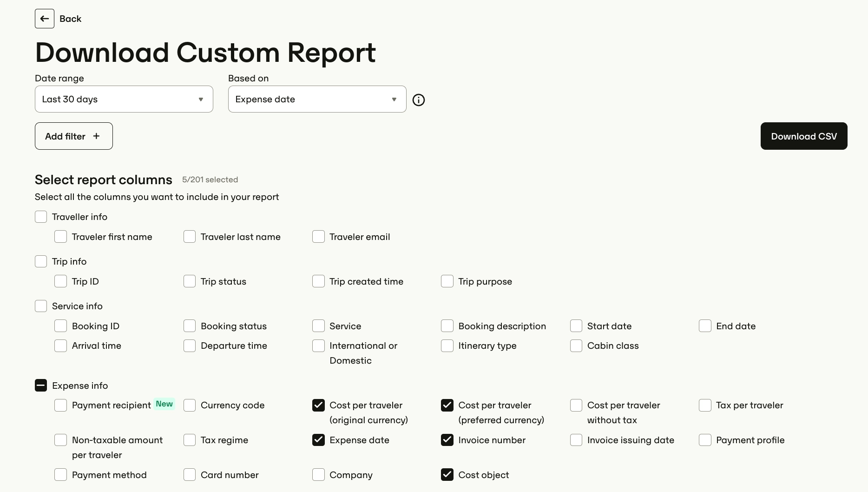868x492 pixels.
Task: Check International or Domestic column
Action: pos(318,346)
